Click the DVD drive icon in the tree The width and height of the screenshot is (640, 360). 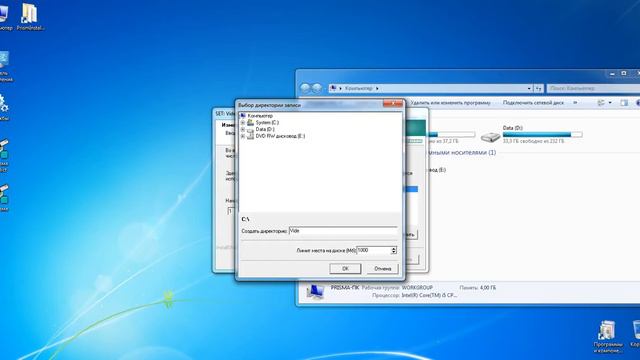[250, 136]
